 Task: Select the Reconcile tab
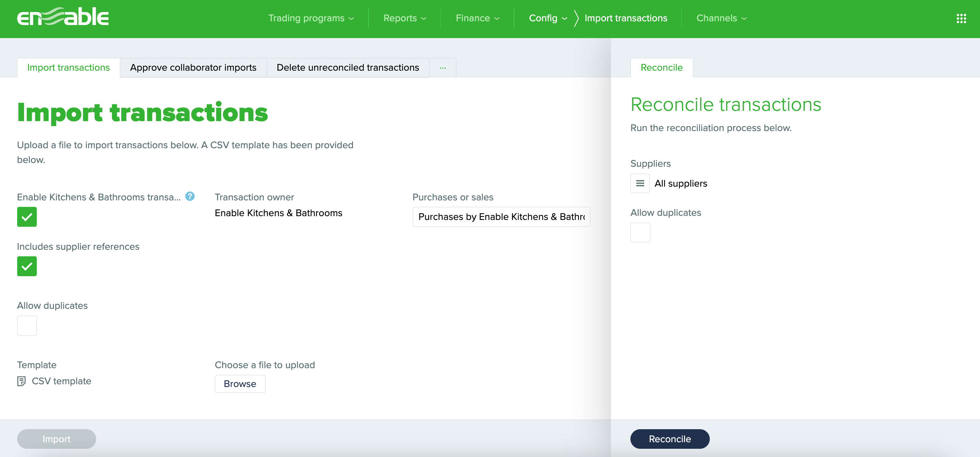tap(662, 68)
